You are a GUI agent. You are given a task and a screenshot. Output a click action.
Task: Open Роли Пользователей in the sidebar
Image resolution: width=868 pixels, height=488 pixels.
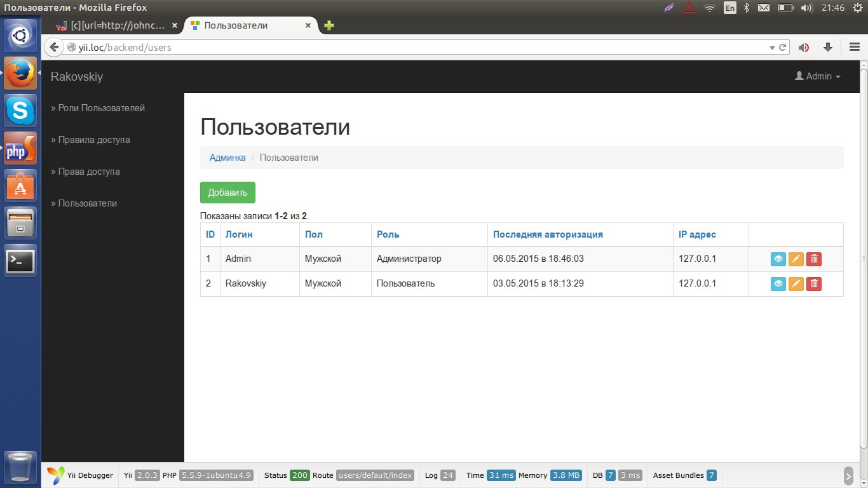[x=101, y=108]
